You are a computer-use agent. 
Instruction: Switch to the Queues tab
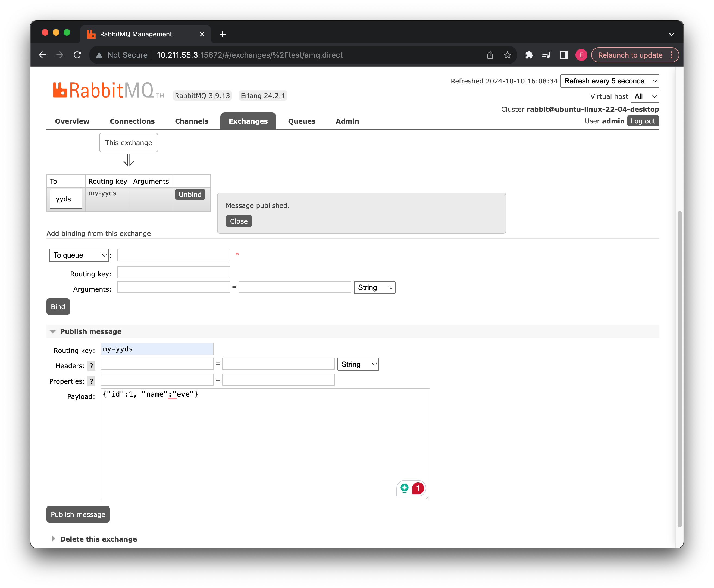pyautogui.click(x=302, y=121)
